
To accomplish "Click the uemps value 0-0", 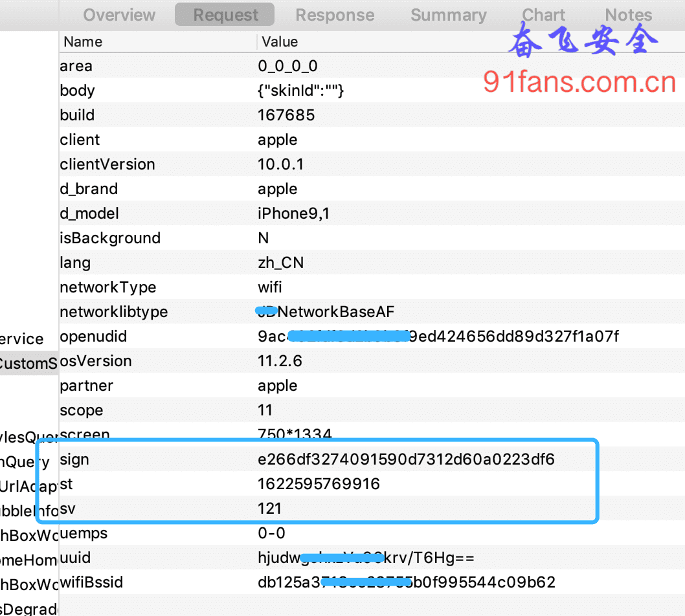I will coord(271,533).
